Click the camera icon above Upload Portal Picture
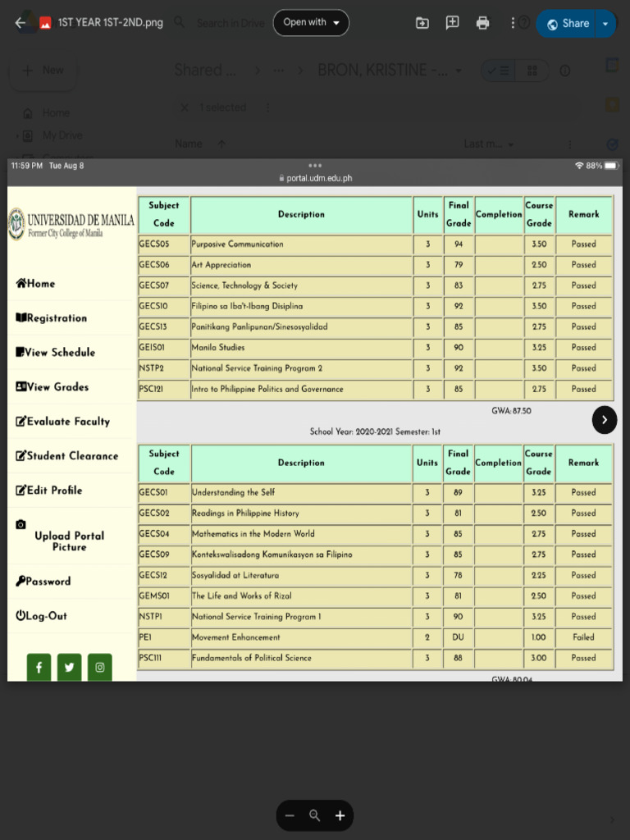630x840 pixels. [21, 524]
